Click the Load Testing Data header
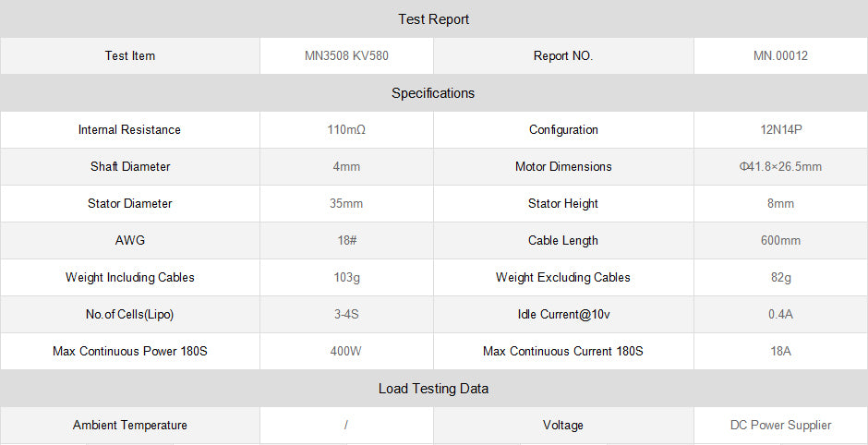 click(433, 389)
